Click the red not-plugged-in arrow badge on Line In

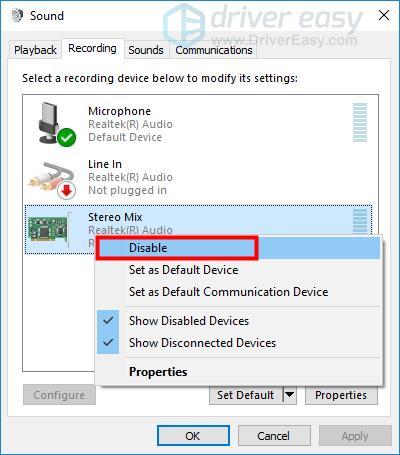point(67,191)
